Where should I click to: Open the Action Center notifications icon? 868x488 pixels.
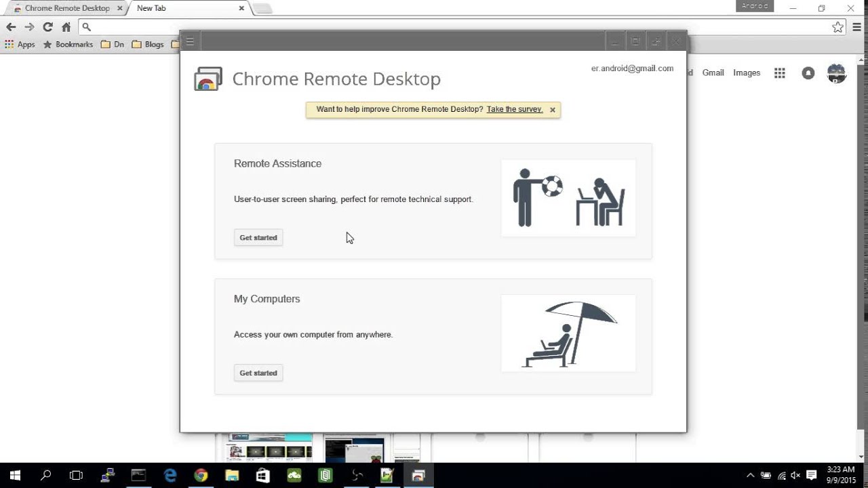tap(812, 476)
